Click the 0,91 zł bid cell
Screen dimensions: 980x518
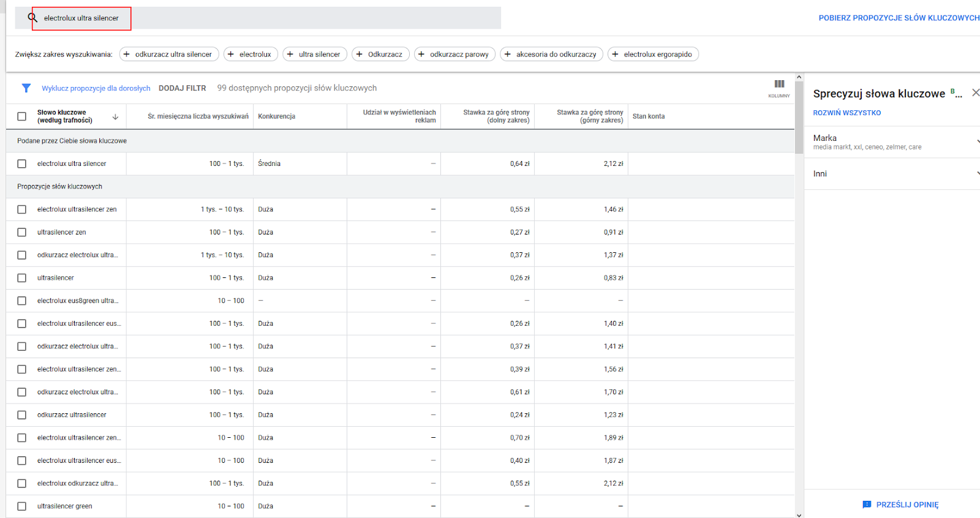tap(614, 232)
